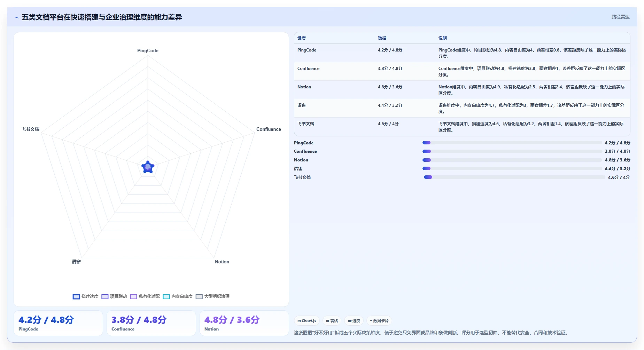Toggle the 项目联动 legend dataset
The image size is (644, 350).
click(114, 296)
